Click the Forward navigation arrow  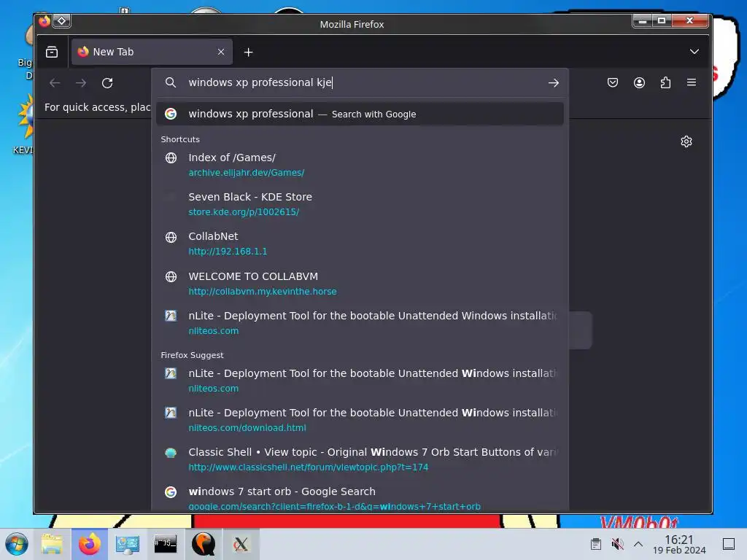tap(81, 83)
